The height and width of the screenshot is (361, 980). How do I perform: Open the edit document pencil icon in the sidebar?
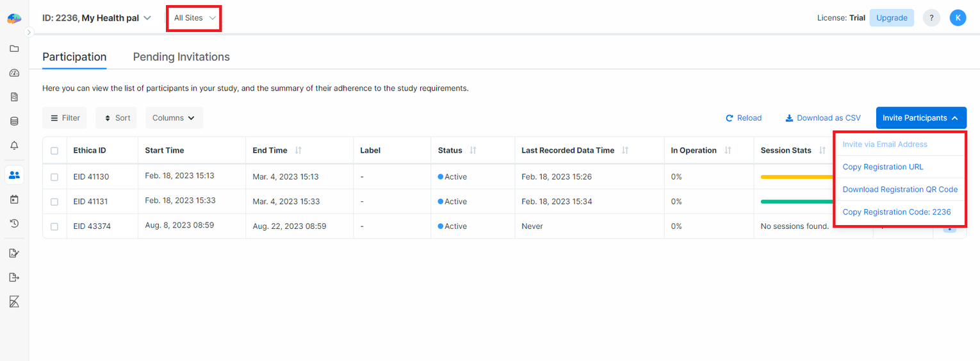click(x=14, y=253)
